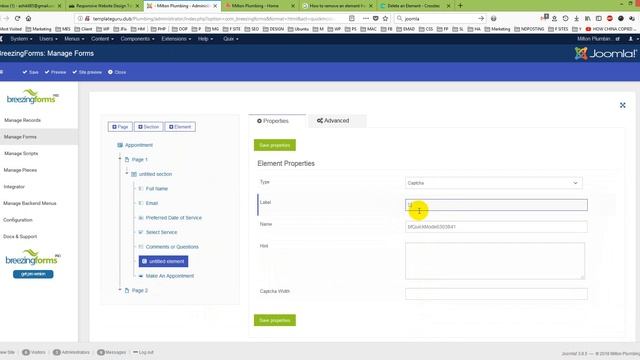Click the Full Name text field icon
The image size is (640, 360).
coord(141,189)
